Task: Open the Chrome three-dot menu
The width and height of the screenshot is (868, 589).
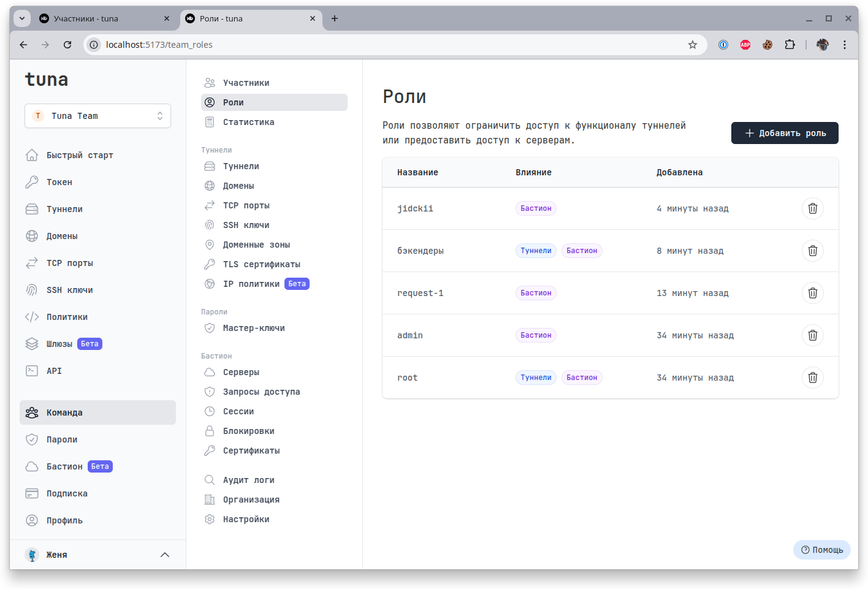Action: coord(845,45)
